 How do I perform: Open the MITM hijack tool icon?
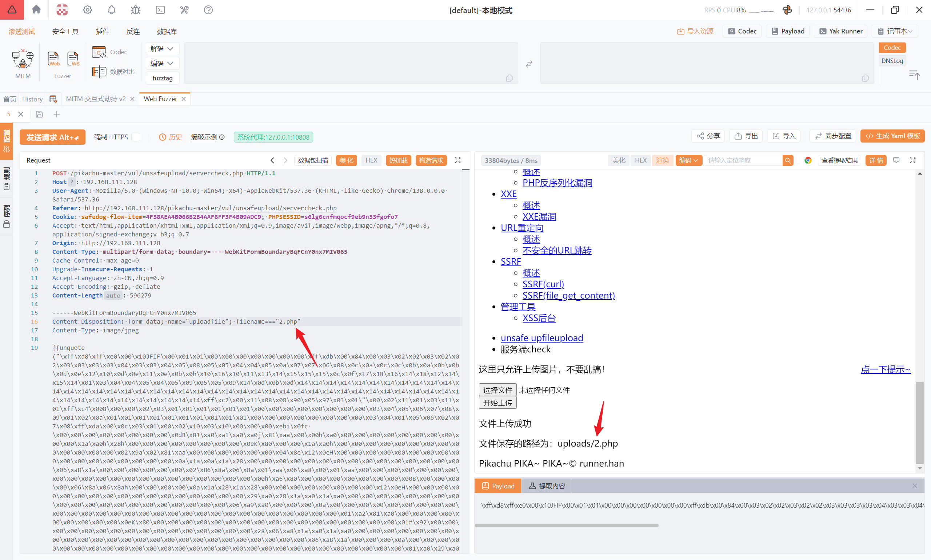(23, 60)
